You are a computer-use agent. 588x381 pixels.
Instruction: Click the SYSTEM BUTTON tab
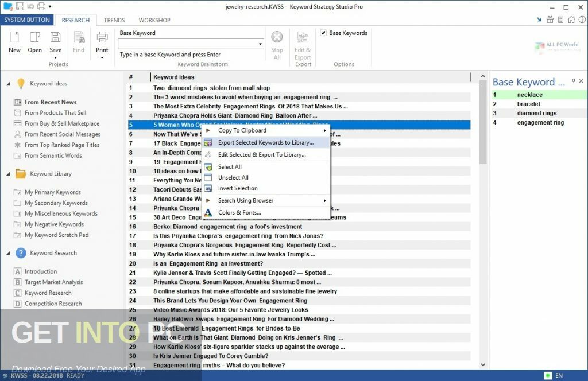click(x=27, y=20)
